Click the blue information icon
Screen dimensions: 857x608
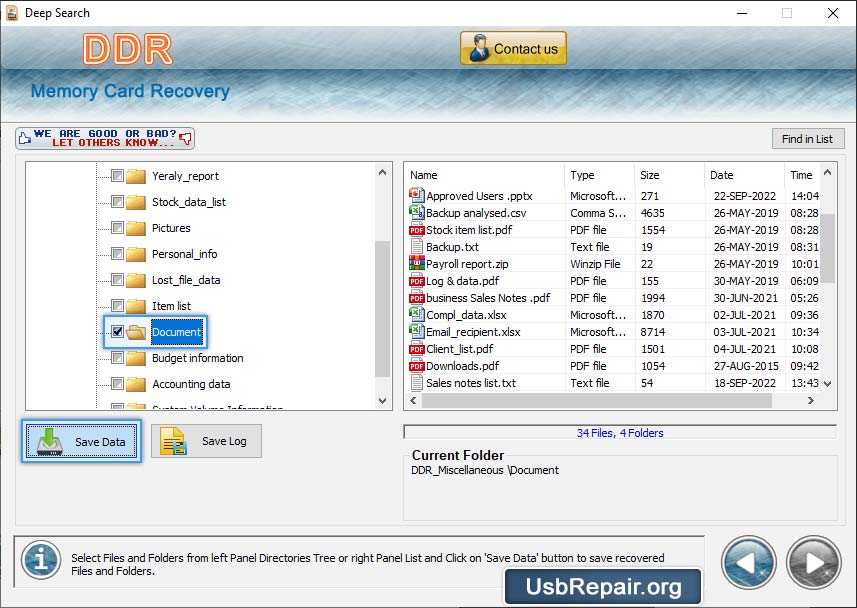click(x=41, y=560)
